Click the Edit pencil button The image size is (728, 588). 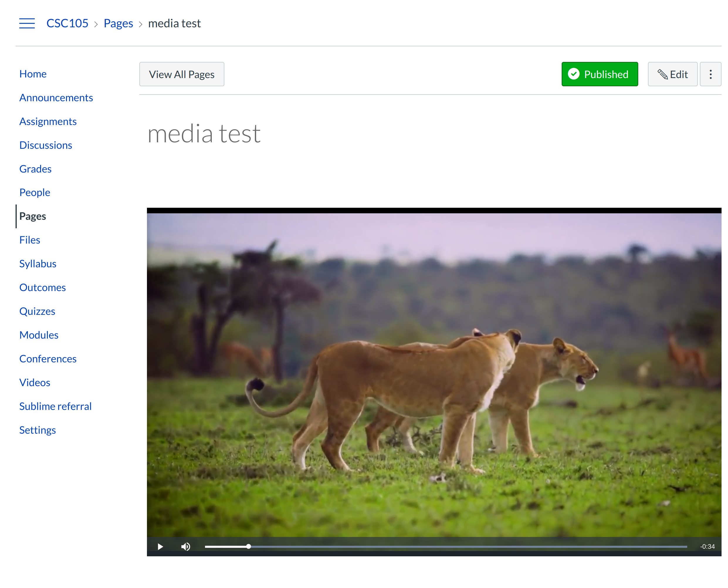tap(673, 74)
